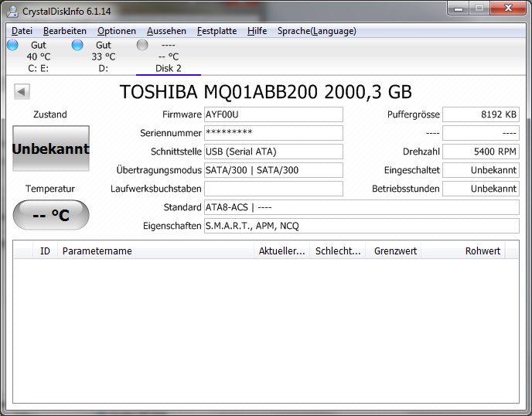Click the Unbekannt health status button
This screenshot has width=532, height=416.
[51, 148]
